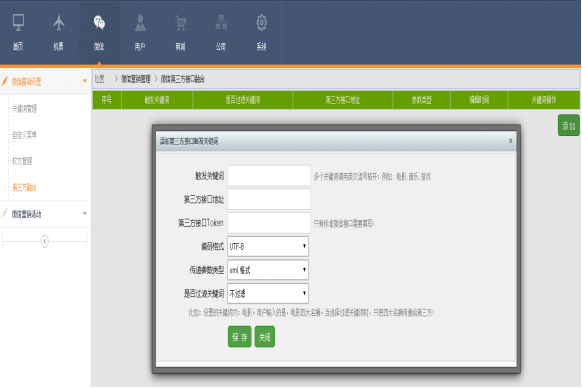This screenshot has height=388, width=582.
Task: Select the 微信 chat bubble icon
Action: [x=99, y=23]
